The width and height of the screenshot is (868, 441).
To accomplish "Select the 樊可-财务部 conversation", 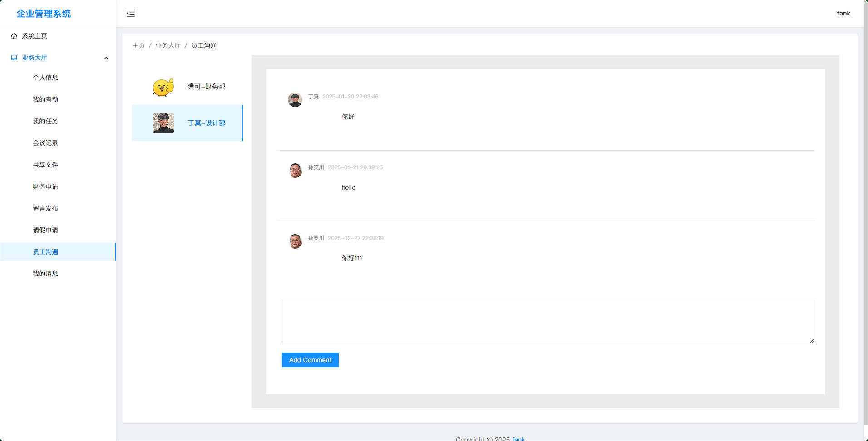I will tap(206, 87).
